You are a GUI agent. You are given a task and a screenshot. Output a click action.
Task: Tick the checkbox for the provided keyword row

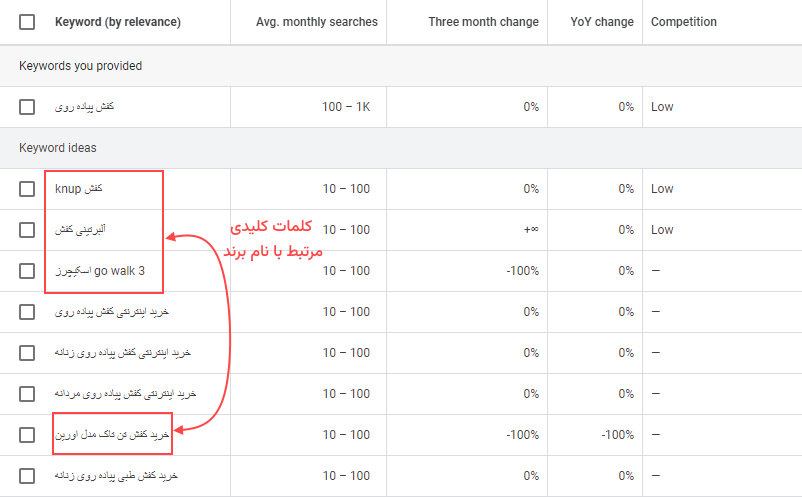(27, 107)
